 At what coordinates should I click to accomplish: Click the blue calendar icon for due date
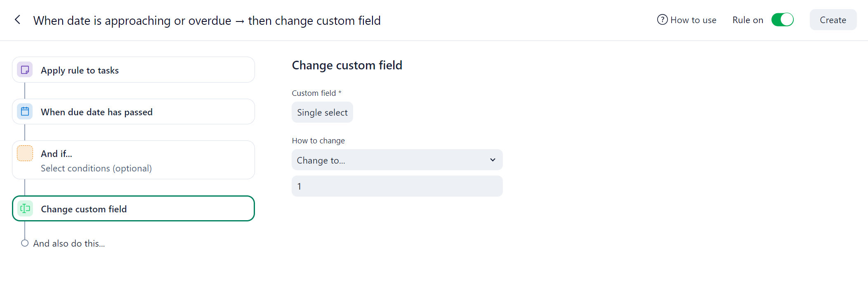[x=25, y=112]
